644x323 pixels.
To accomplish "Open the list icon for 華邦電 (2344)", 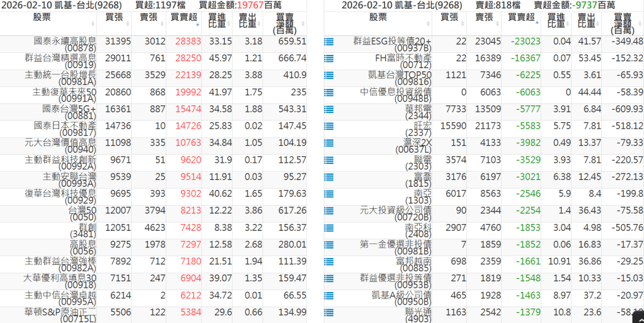I will pyautogui.click(x=328, y=110).
